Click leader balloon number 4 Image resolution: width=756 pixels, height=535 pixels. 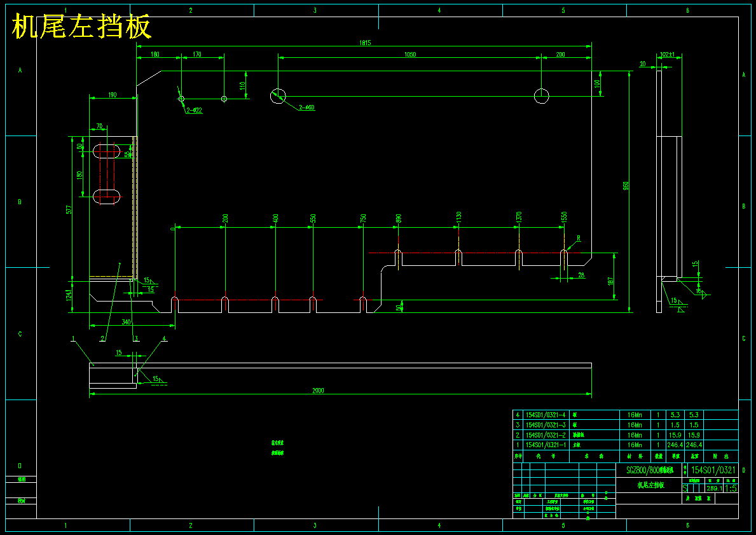[x=164, y=338]
